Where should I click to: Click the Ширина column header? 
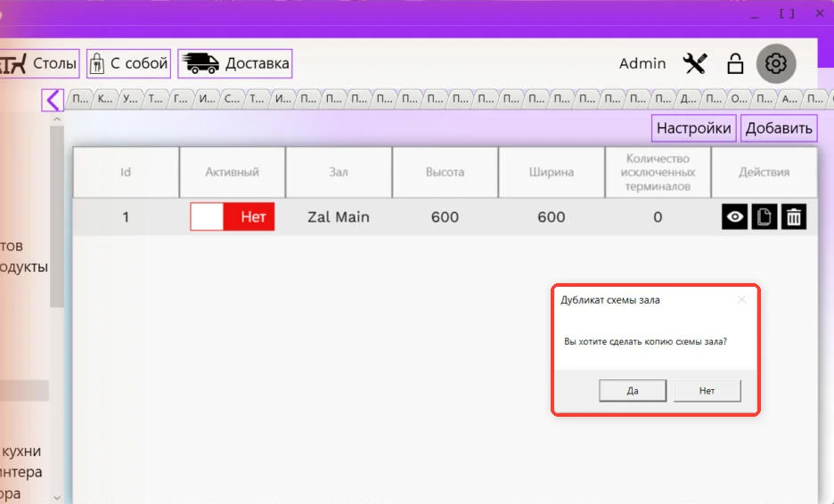551,172
